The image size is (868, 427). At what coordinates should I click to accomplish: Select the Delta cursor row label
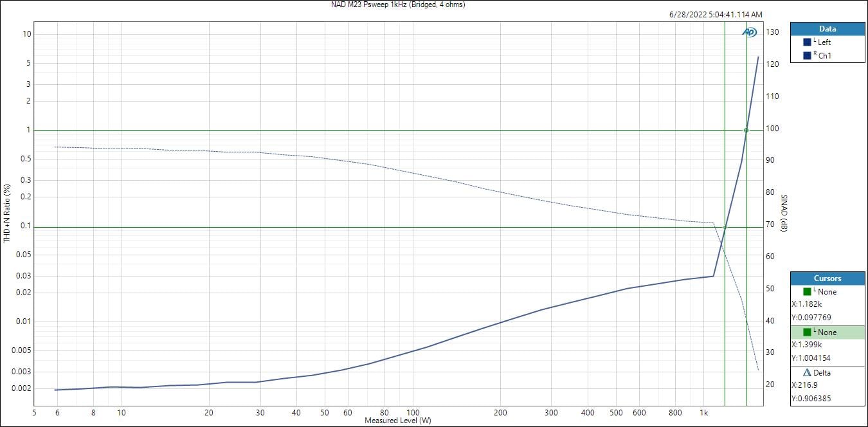pos(823,373)
